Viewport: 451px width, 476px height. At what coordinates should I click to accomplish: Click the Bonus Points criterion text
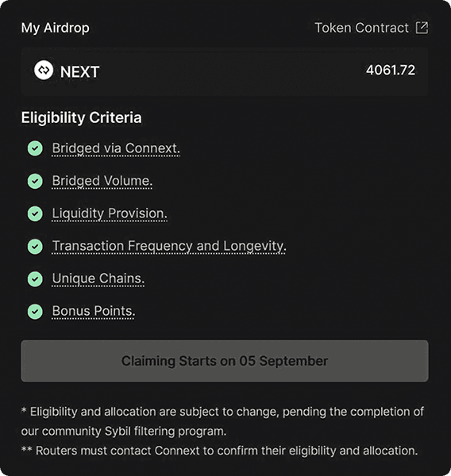[x=94, y=312]
